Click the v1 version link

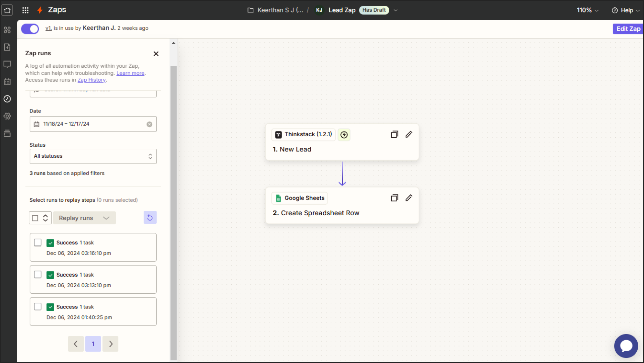point(49,28)
